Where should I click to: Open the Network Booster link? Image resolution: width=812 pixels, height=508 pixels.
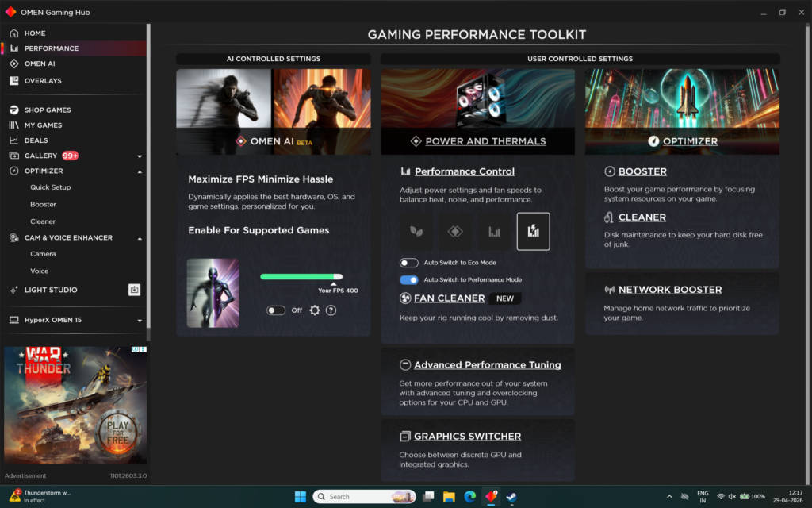click(x=670, y=290)
